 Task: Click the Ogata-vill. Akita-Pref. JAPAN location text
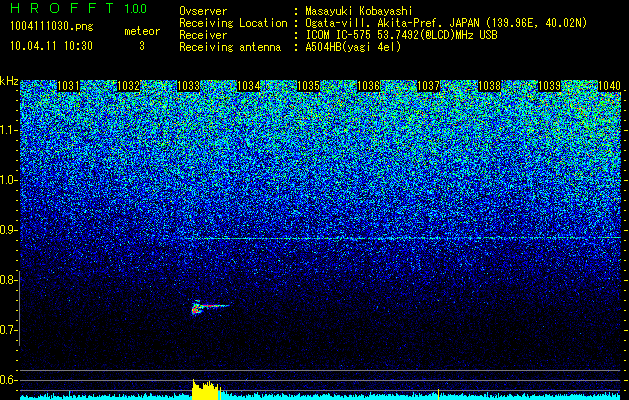pos(446,23)
